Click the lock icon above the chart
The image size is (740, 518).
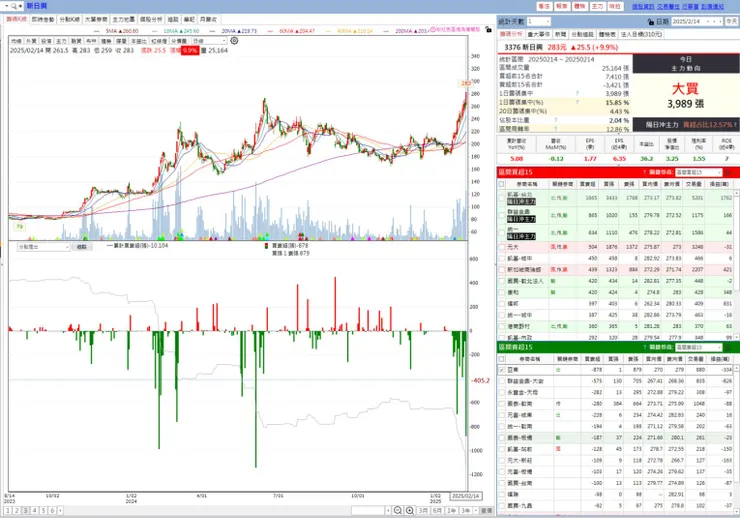pyautogui.click(x=488, y=29)
